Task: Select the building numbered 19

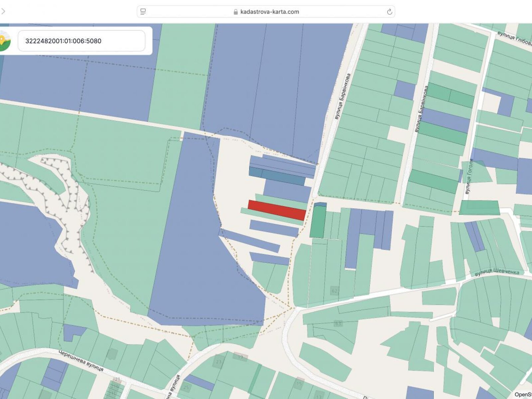Action: (240, 357)
